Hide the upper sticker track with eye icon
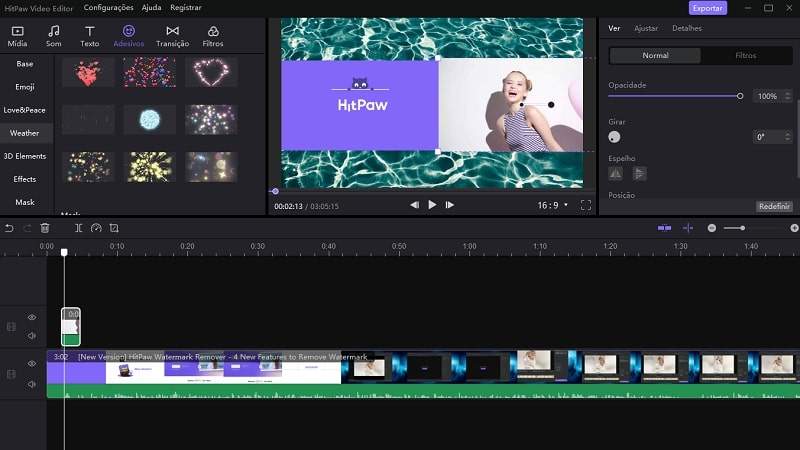Image resolution: width=800 pixels, height=450 pixels. pos(32,317)
